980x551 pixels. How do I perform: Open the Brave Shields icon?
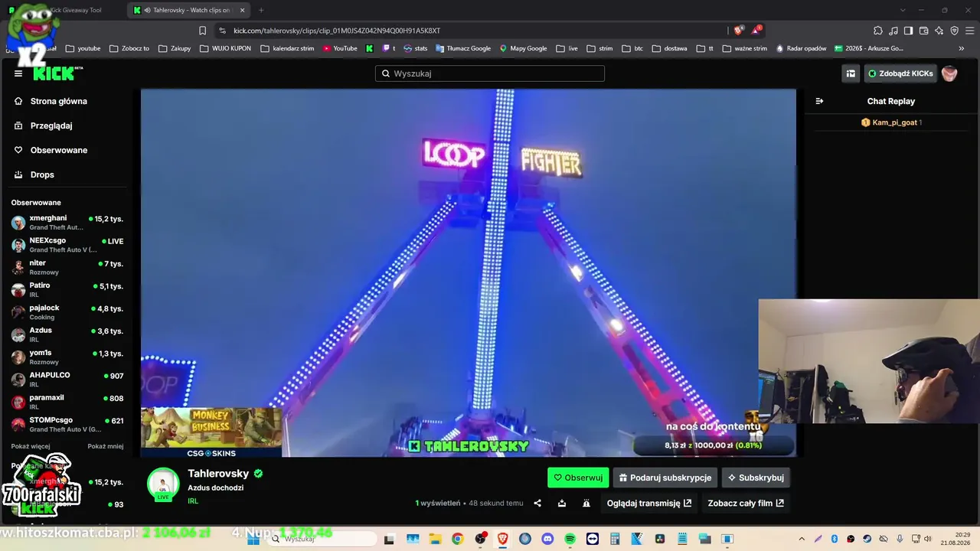(x=738, y=31)
